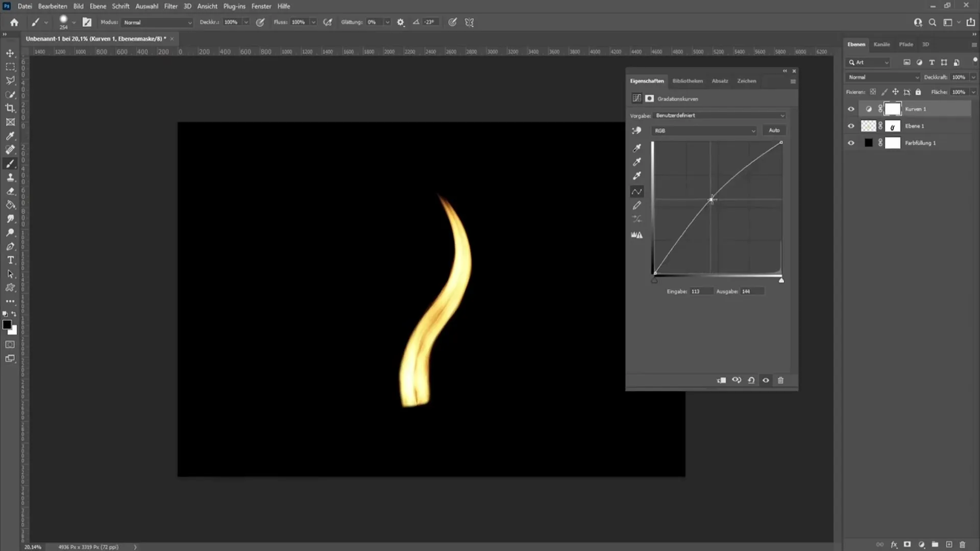This screenshot has width=980, height=551.
Task: Switch to the Bibliotheken tab
Action: [x=688, y=81]
